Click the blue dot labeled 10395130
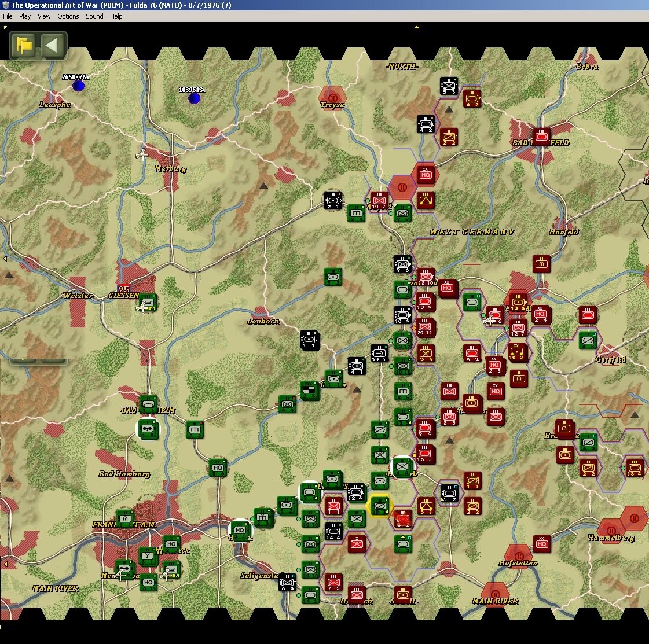Viewport: 649px width, 644px height. (x=194, y=98)
